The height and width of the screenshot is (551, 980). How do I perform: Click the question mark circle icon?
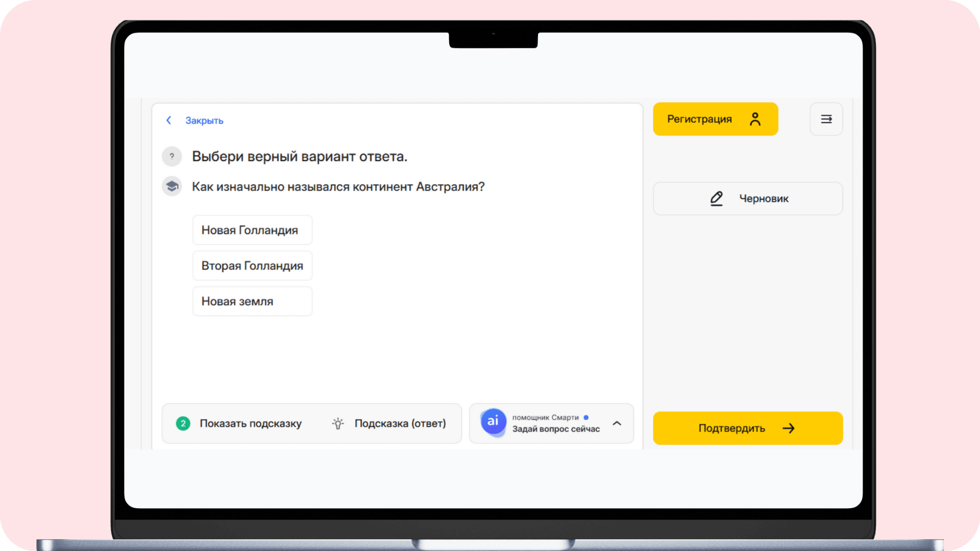pos(172,157)
